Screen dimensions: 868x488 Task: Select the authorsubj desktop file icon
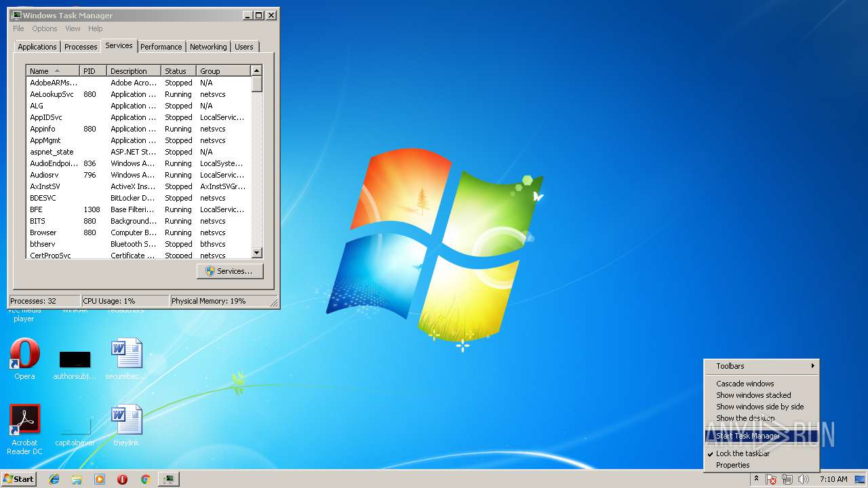75,365
